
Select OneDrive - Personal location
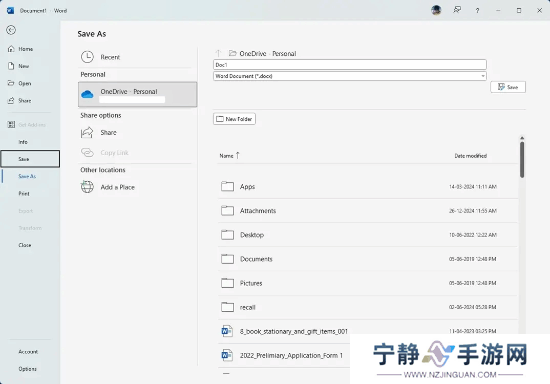138,94
